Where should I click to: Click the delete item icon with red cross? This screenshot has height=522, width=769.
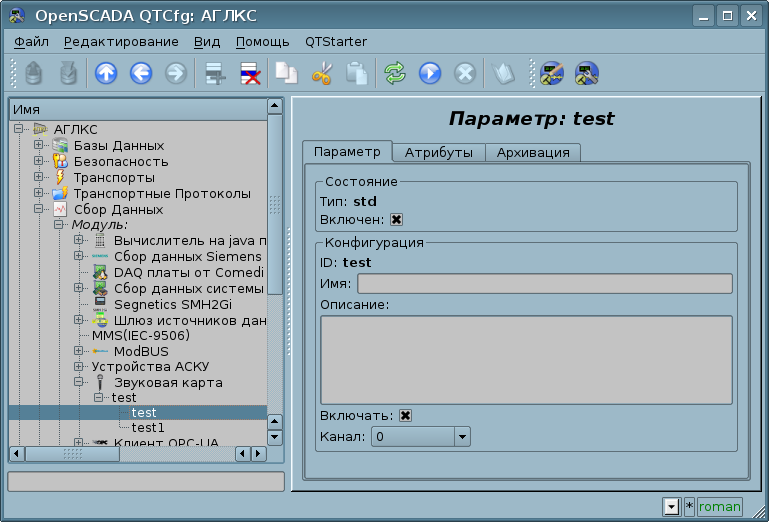pyautogui.click(x=247, y=73)
